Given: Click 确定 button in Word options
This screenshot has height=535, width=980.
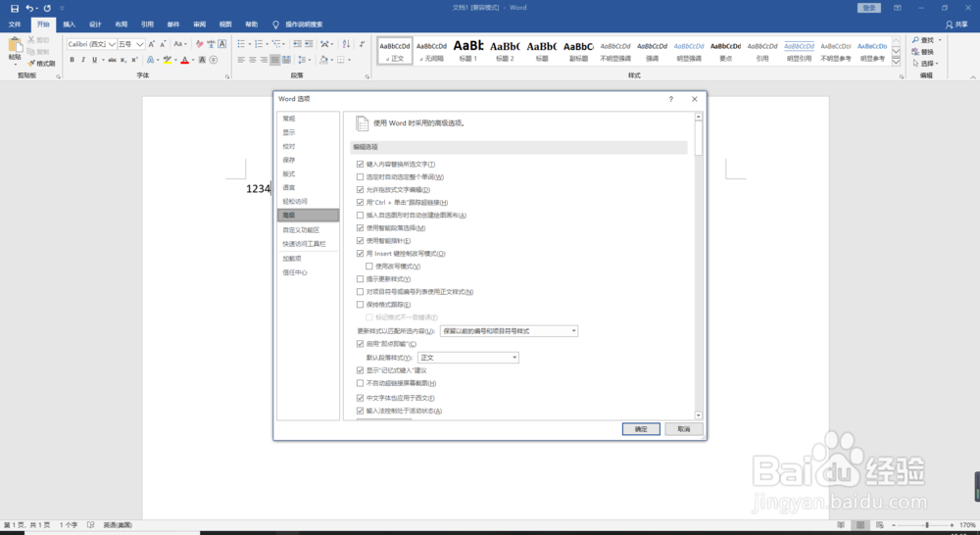Looking at the screenshot, I should [x=641, y=429].
